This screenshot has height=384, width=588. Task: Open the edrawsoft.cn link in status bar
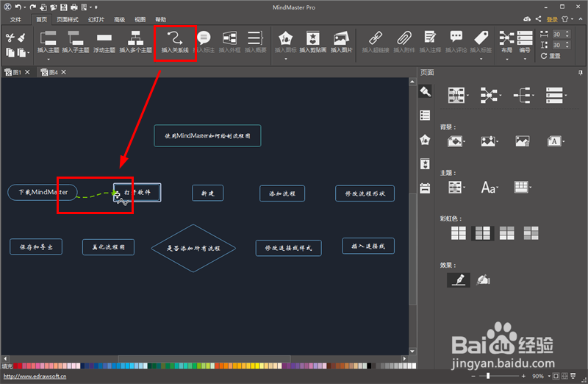(35, 376)
